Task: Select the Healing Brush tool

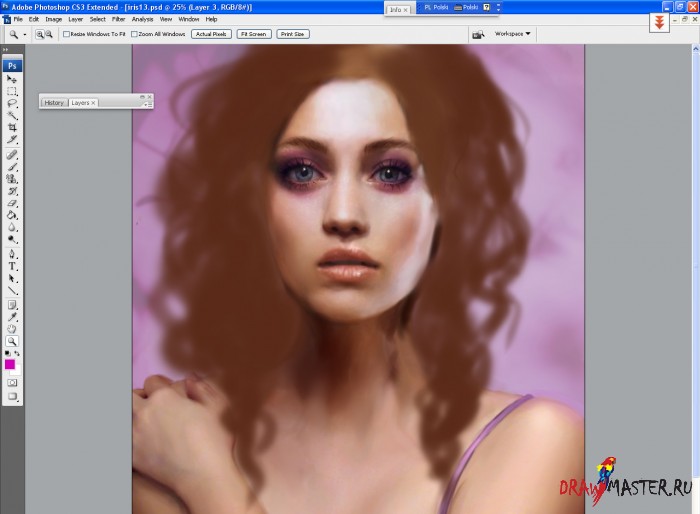Action: point(12,155)
